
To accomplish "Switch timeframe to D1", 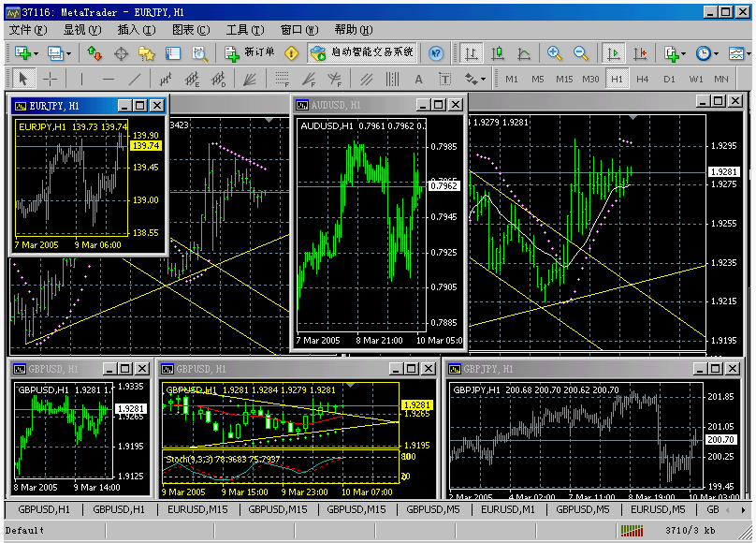I will (669, 79).
